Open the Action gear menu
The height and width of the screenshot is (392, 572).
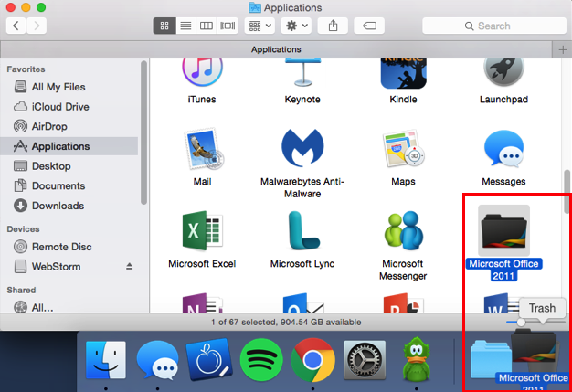point(296,26)
